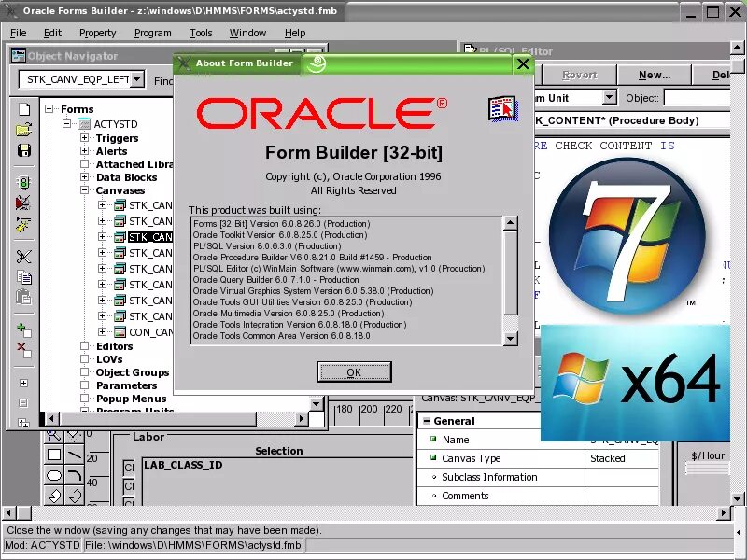Click the Run Form traffic light icon
The width and height of the screenshot is (747, 560).
24,183
